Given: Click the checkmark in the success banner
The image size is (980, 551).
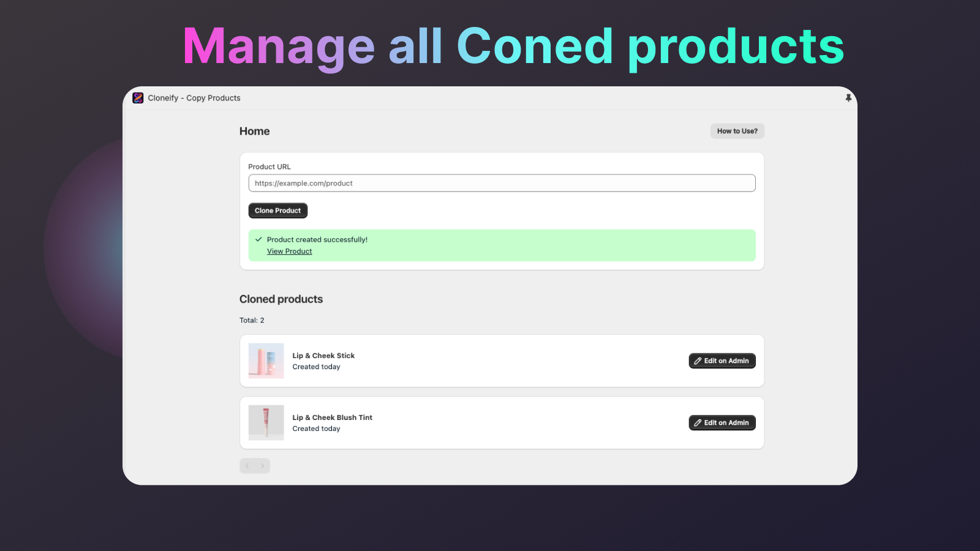Looking at the screenshot, I should [259, 239].
